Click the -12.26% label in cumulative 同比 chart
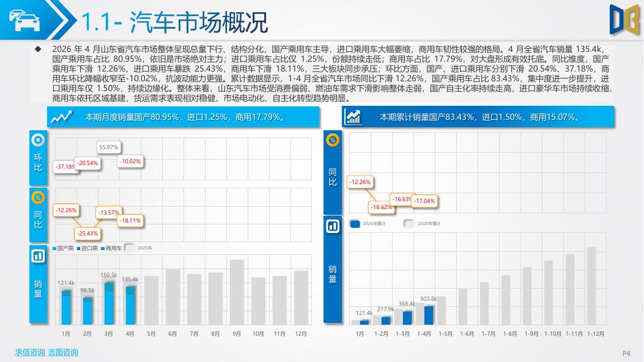Image resolution: width=644 pixels, height=362 pixels. (x=360, y=182)
